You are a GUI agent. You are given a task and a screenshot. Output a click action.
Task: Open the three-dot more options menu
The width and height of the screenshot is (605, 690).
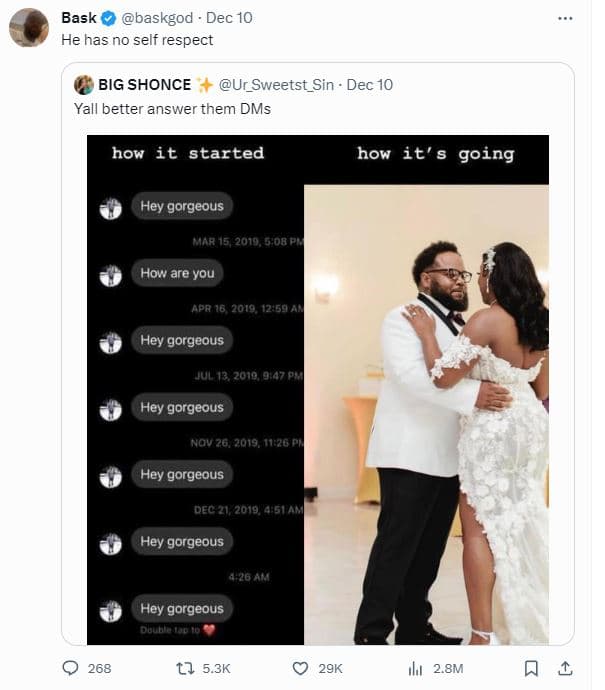(x=564, y=18)
